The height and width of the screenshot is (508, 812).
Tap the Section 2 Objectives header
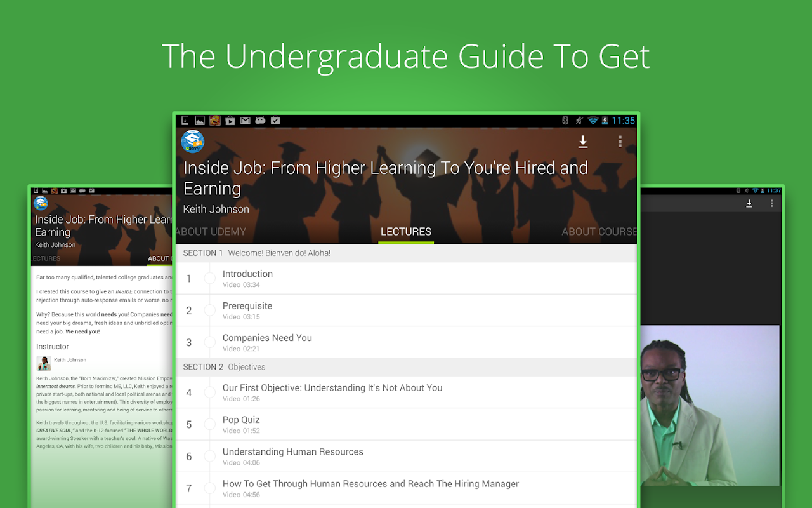[406, 367]
